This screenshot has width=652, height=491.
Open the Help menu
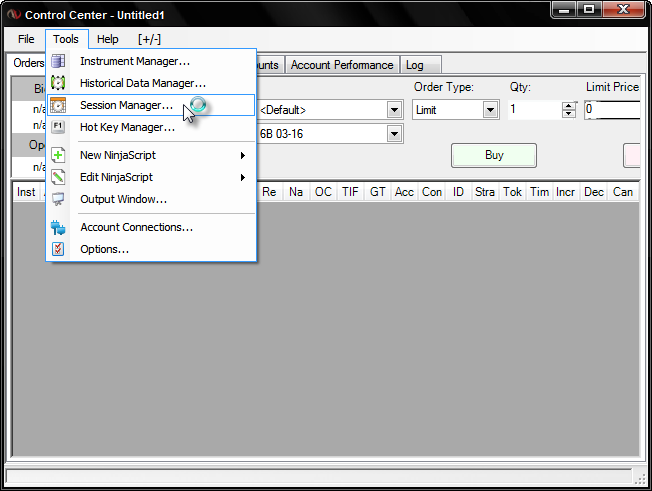click(x=108, y=39)
